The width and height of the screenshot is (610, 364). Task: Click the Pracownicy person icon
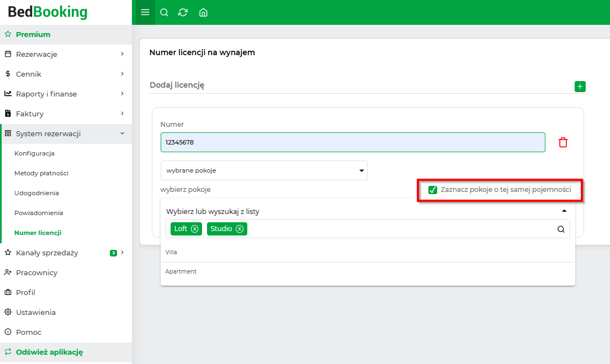[x=8, y=272]
